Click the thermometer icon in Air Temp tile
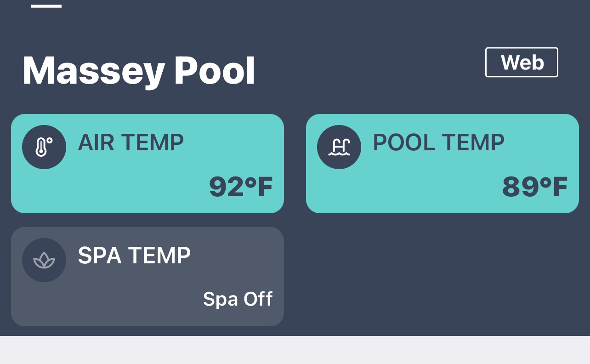Viewport: 590px width, 364px height. coord(44,147)
